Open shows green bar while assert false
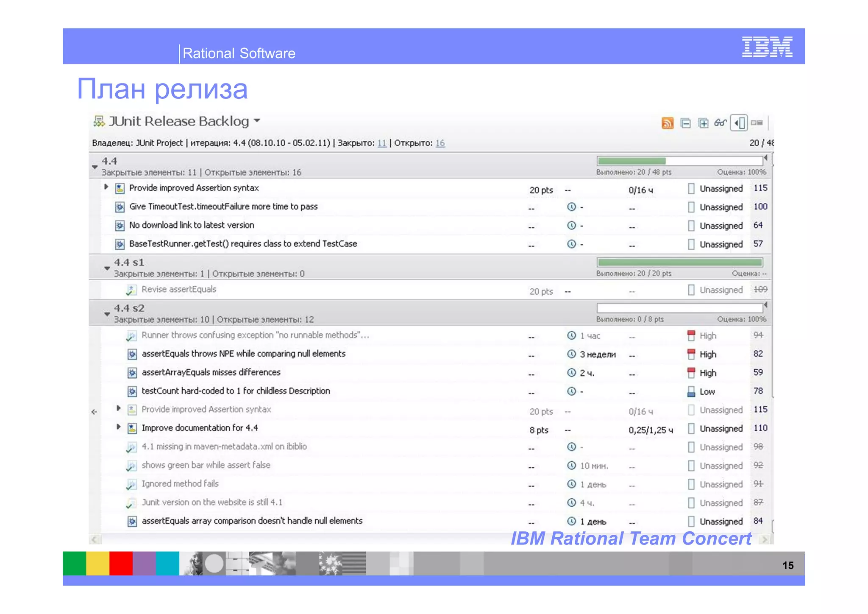 206,466
